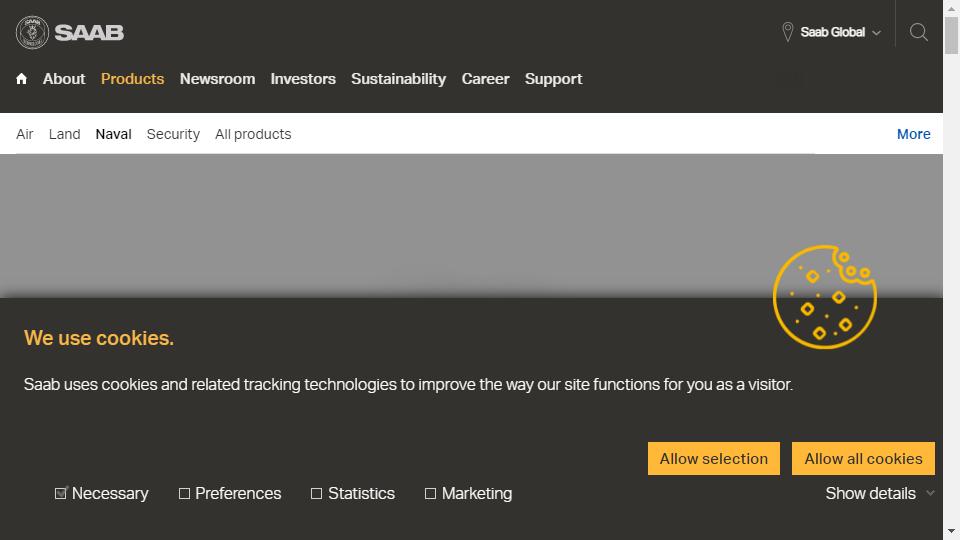The width and height of the screenshot is (960, 540).
Task: Open the Support menu
Action: click(553, 79)
